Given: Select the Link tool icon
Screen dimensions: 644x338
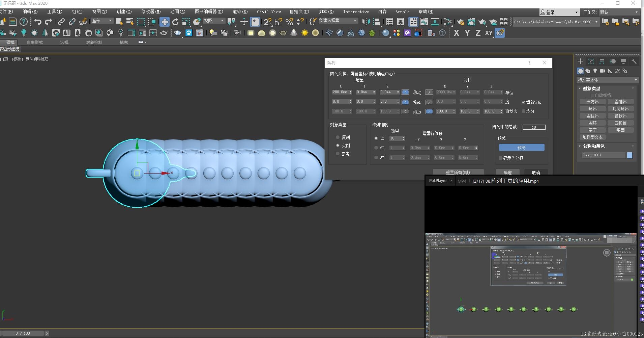Looking at the screenshot, I should click(x=61, y=22).
